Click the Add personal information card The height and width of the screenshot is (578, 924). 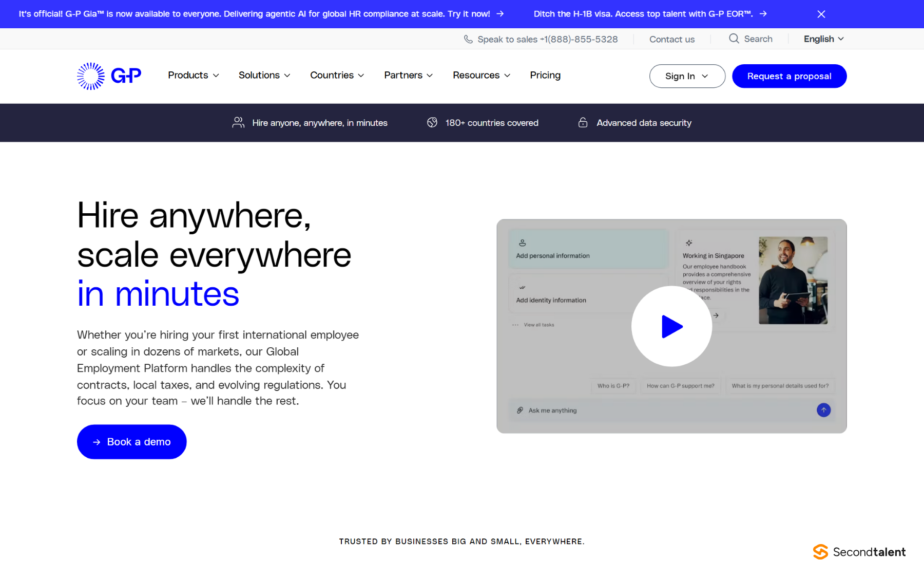(588, 249)
